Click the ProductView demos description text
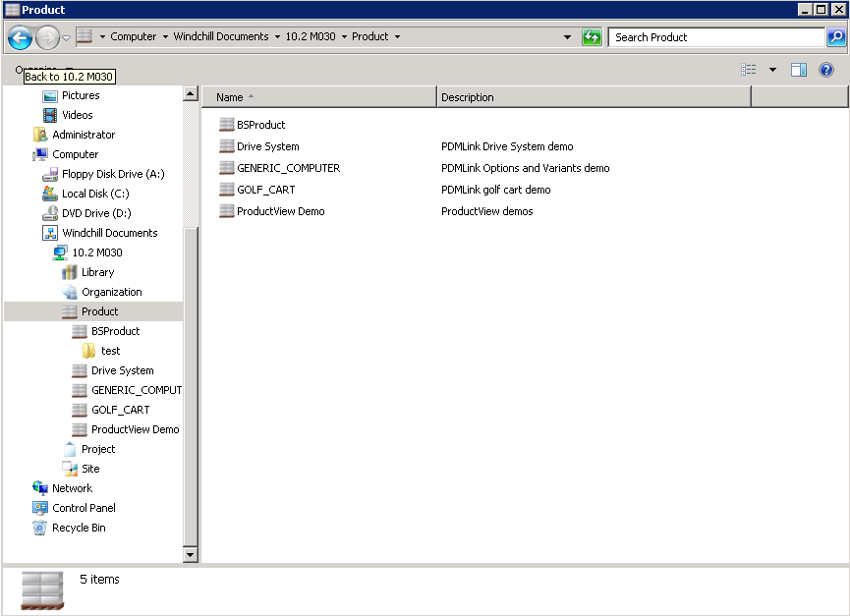 [486, 211]
